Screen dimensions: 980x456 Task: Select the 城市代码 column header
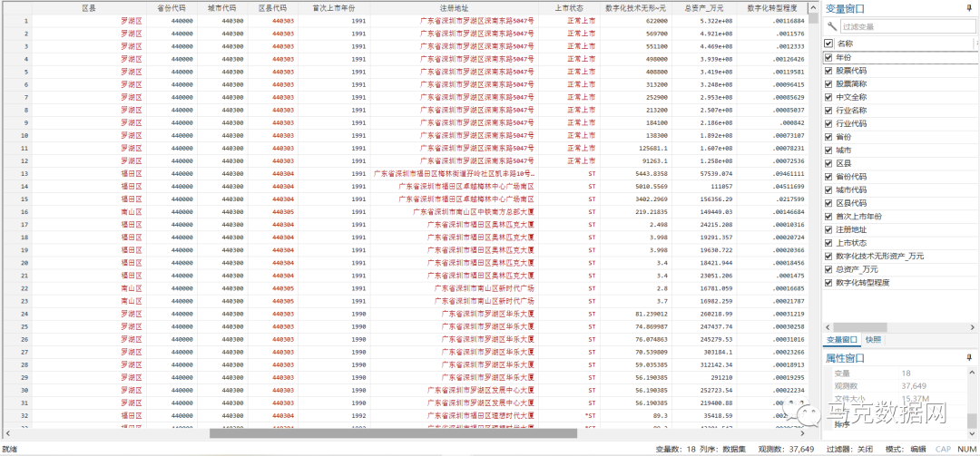point(222,8)
